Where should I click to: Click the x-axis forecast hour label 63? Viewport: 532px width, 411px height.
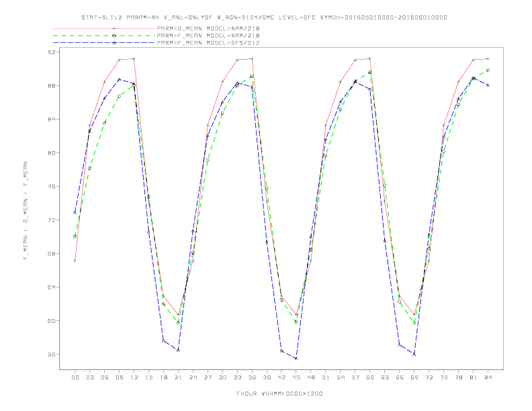click(x=385, y=377)
